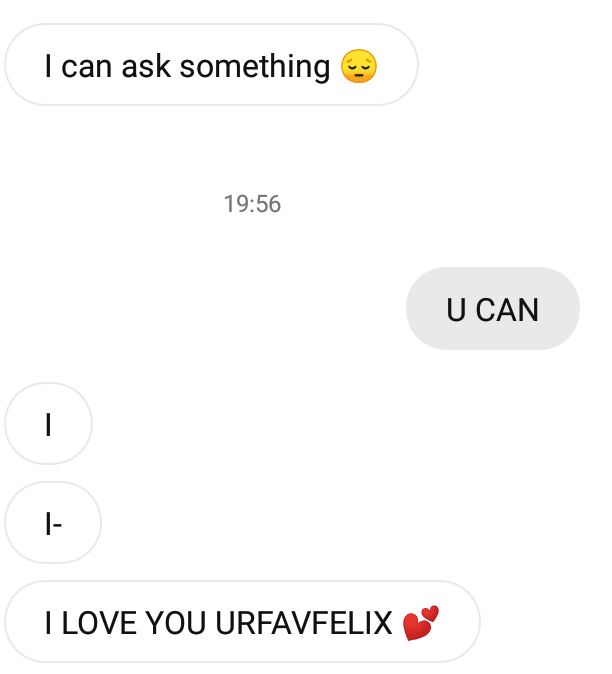
Task: Click the pensive face emoji
Action: (x=359, y=66)
